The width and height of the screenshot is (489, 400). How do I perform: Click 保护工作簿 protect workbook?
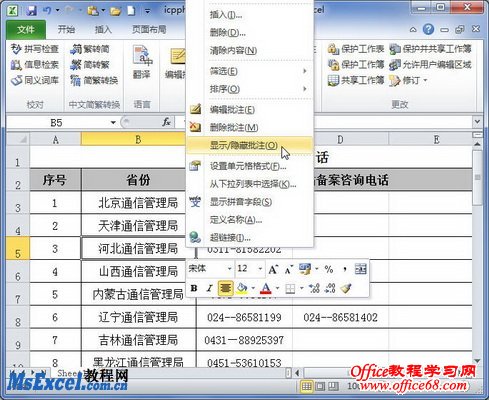click(x=356, y=64)
